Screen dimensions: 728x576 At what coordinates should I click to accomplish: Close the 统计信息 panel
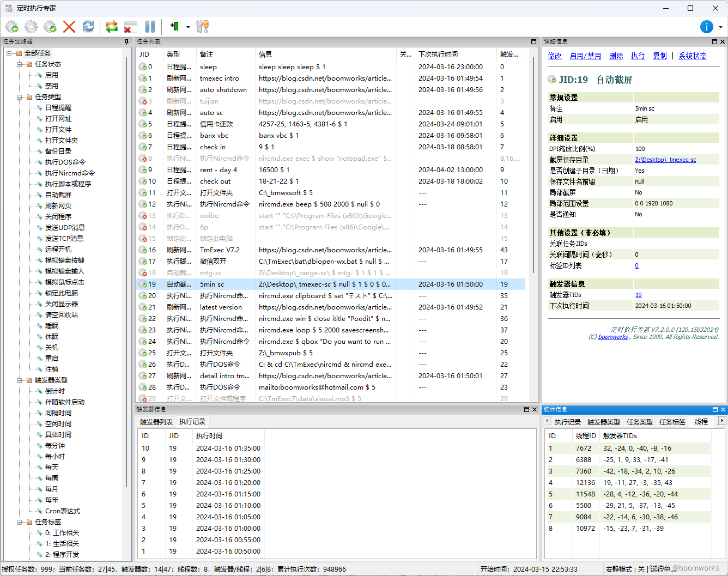point(723,409)
